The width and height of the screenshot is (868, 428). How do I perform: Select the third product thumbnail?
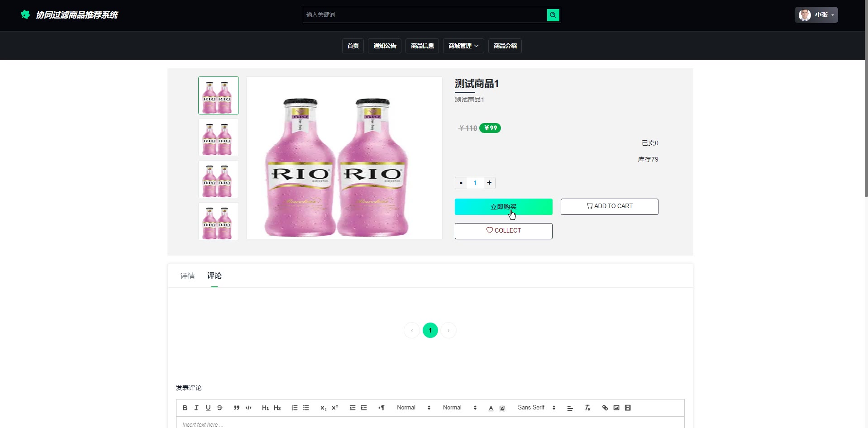click(219, 179)
